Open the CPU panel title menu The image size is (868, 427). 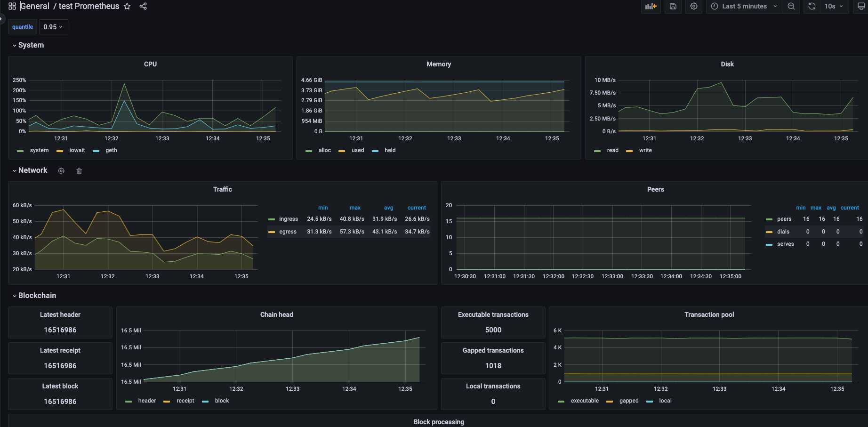point(150,64)
